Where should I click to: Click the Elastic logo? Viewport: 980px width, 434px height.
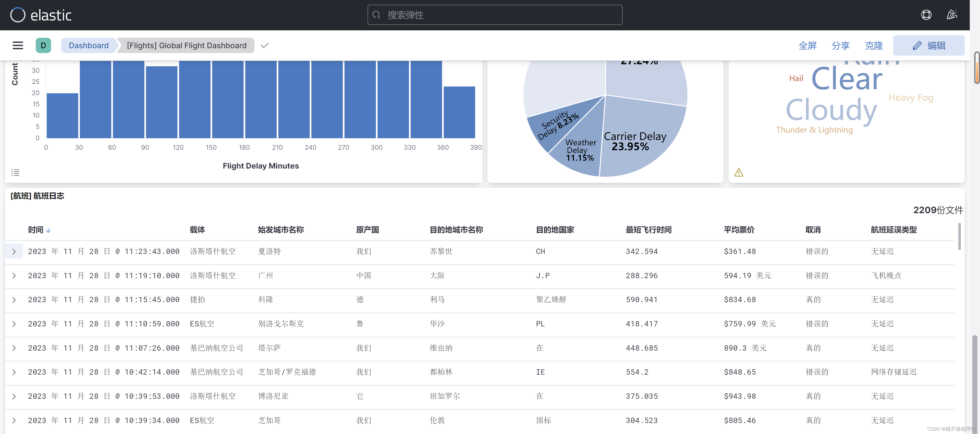[40, 15]
